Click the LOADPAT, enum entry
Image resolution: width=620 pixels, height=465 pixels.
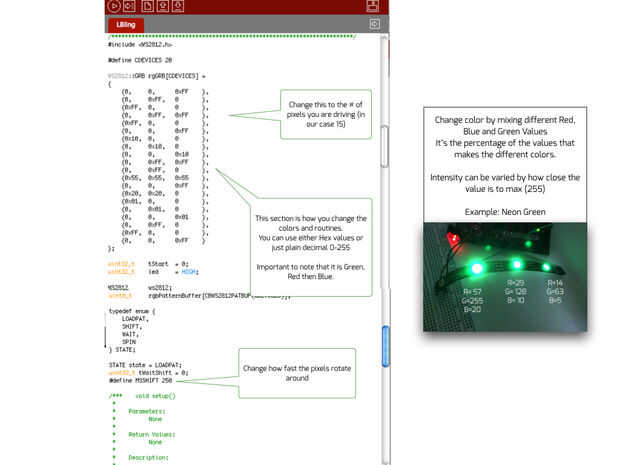coord(135,319)
